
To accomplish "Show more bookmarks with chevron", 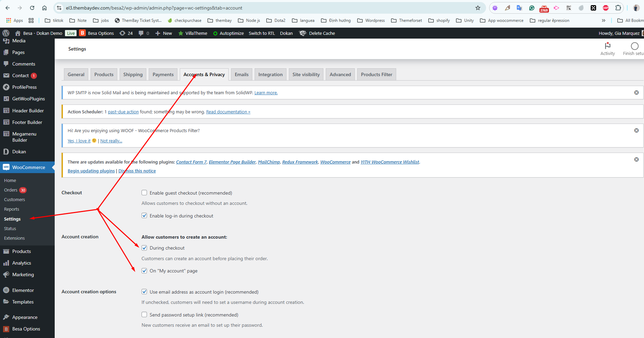I will coord(604,20).
